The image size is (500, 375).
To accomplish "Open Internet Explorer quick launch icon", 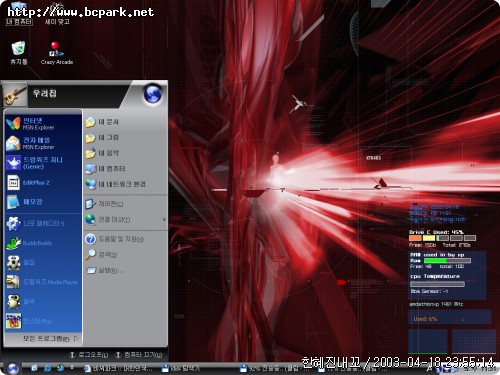I will tap(47, 368).
